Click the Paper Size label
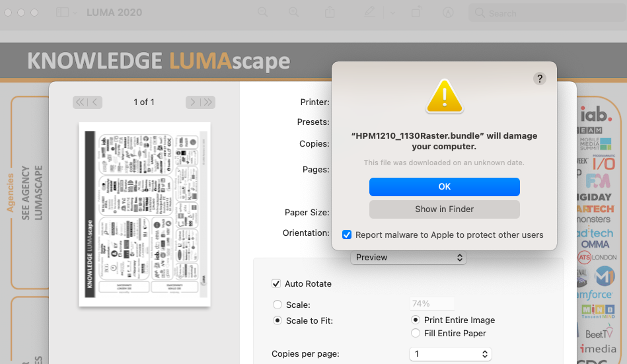 307,213
